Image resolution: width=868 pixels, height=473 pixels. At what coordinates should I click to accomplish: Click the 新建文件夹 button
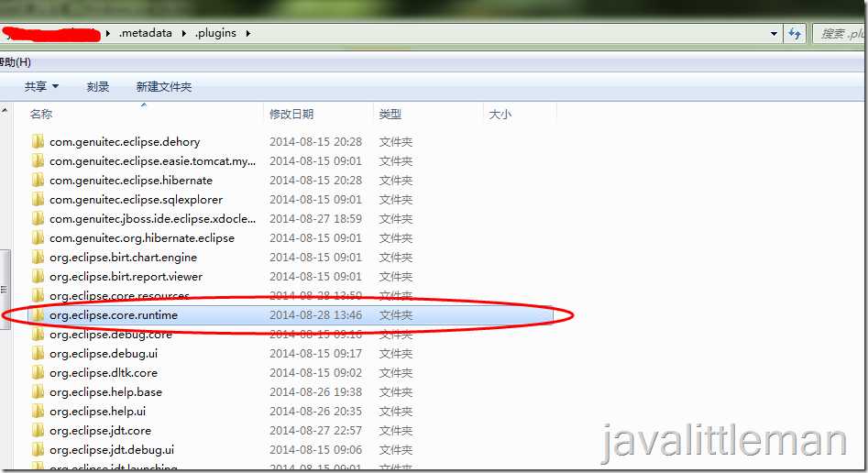[x=164, y=86]
